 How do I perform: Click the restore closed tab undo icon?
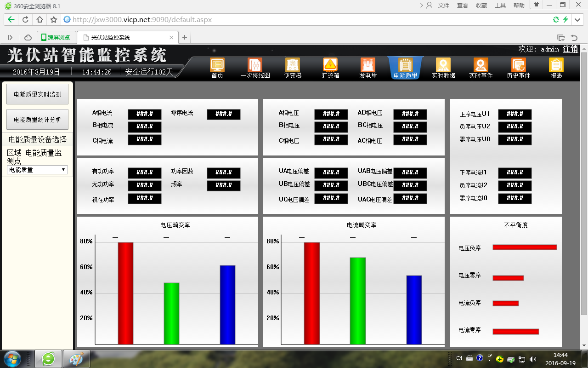click(574, 38)
